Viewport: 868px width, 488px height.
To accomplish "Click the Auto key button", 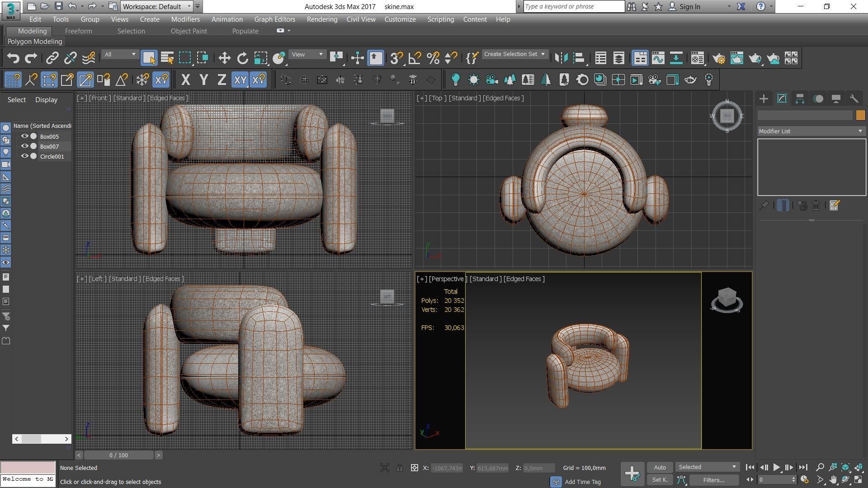I will click(660, 467).
